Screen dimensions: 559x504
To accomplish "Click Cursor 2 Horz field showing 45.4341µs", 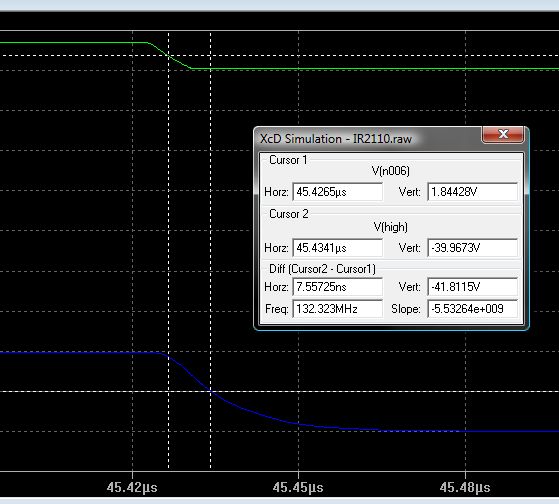I will click(337, 247).
